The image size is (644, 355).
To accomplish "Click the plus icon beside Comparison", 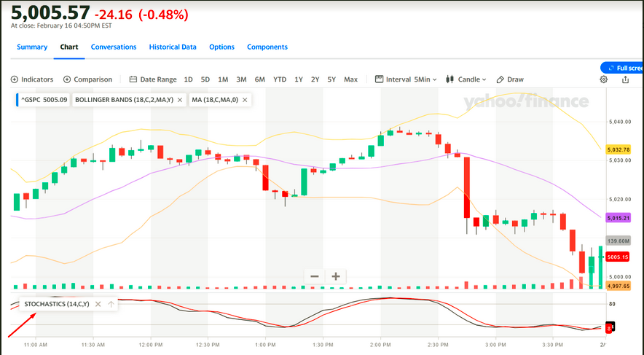I will tap(67, 79).
